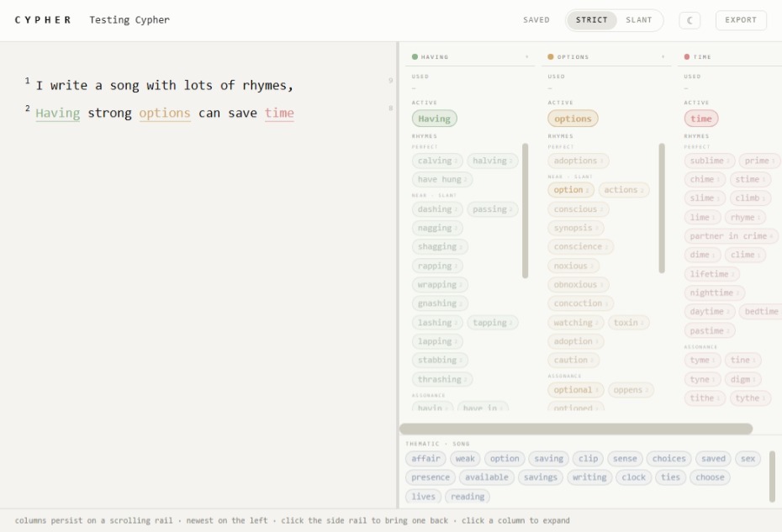
Task: Select the word Having in line 2
Action: (x=58, y=113)
